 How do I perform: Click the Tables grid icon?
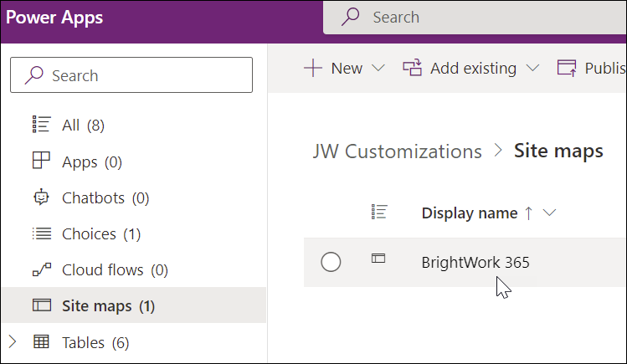pyautogui.click(x=41, y=342)
